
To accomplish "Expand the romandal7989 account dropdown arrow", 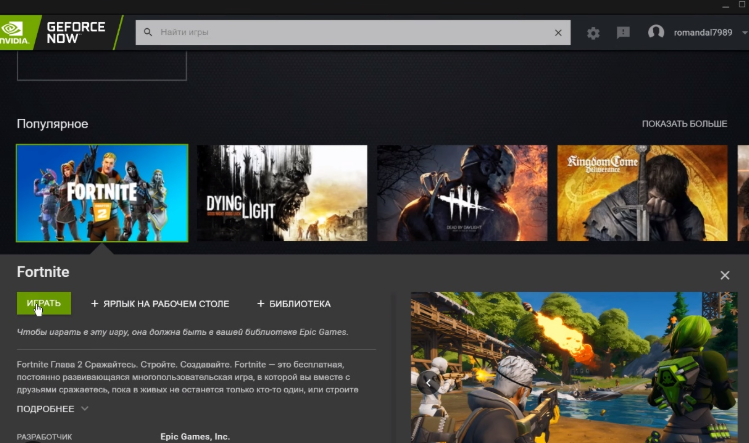I will pyautogui.click(x=744, y=32).
